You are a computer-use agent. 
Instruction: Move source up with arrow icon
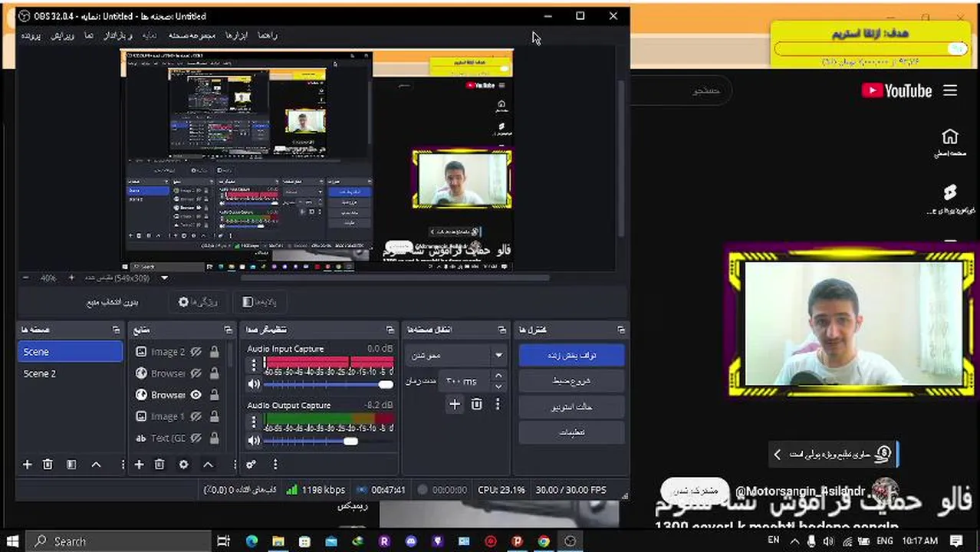tap(208, 465)
